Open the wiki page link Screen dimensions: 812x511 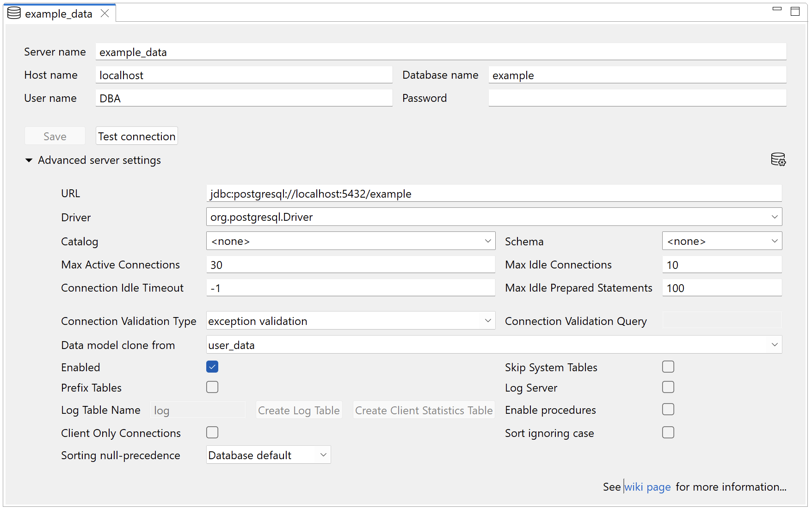point(647,487)
